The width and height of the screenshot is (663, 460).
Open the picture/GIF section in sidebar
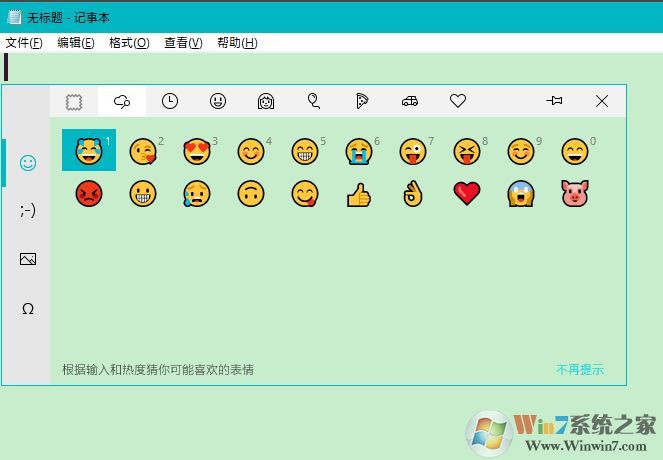coord(28,259)
